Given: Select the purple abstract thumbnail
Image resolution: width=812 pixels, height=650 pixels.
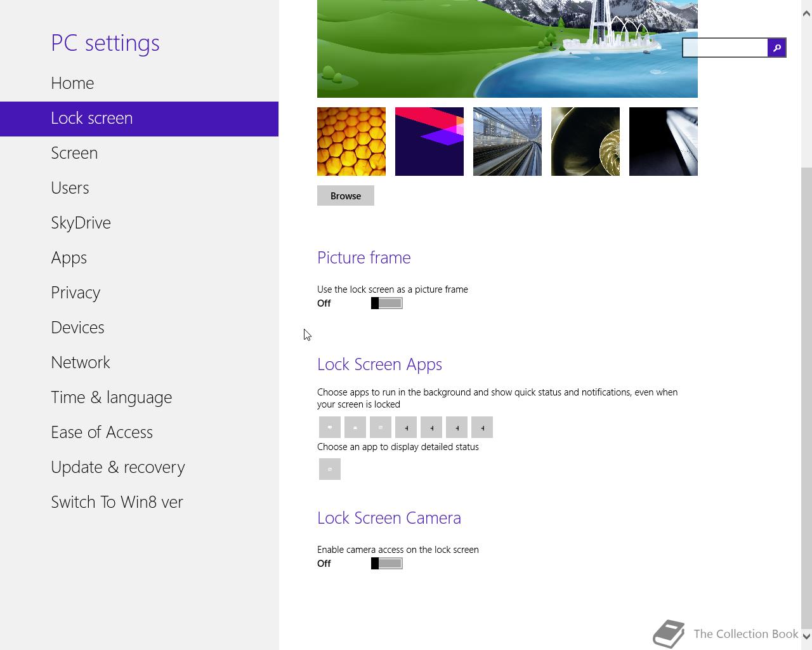Looking at the screenshot, I should pos(429,142).
